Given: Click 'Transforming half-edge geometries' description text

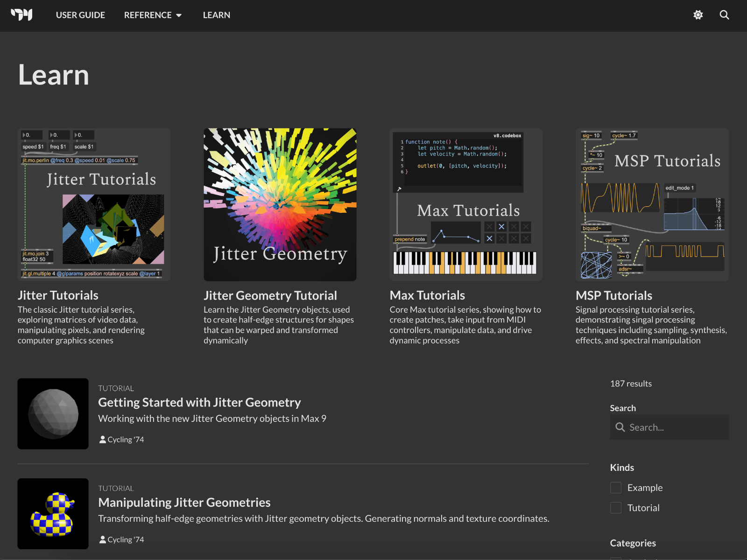Looking at the screenshot, I should click(324, 518).
